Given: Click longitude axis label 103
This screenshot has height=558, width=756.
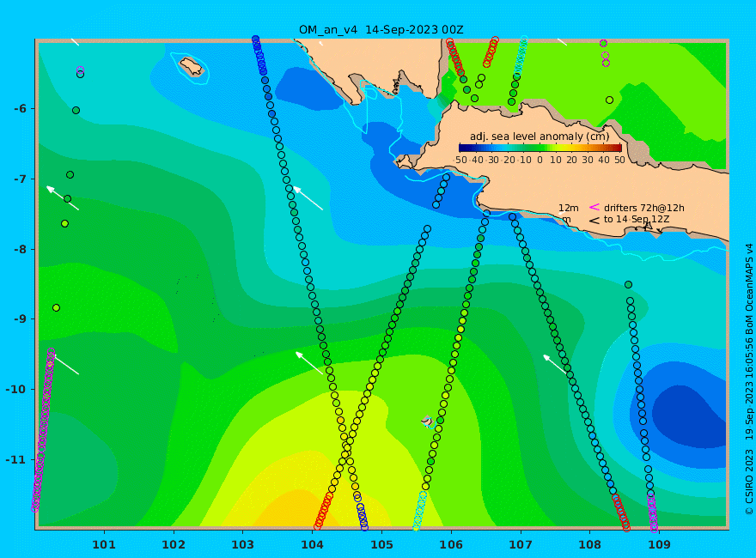Looking at the screenshot, I should (x=242, y=544).
